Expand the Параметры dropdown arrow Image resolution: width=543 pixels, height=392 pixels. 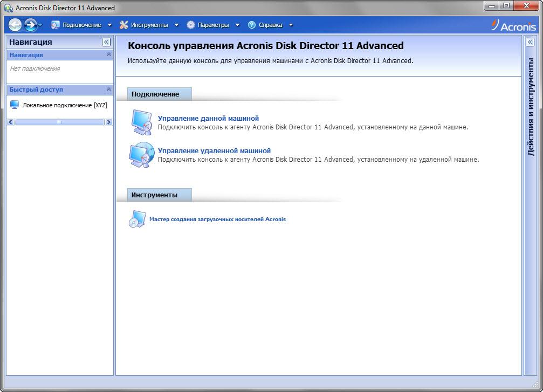[x=238, y=25]
